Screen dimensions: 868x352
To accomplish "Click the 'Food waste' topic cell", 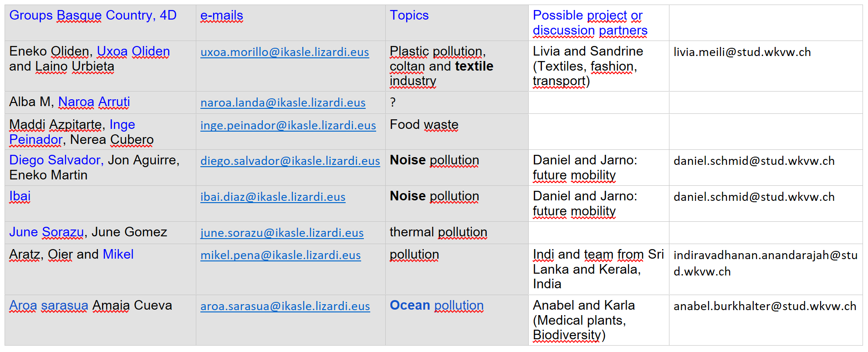I will (424, 125).
